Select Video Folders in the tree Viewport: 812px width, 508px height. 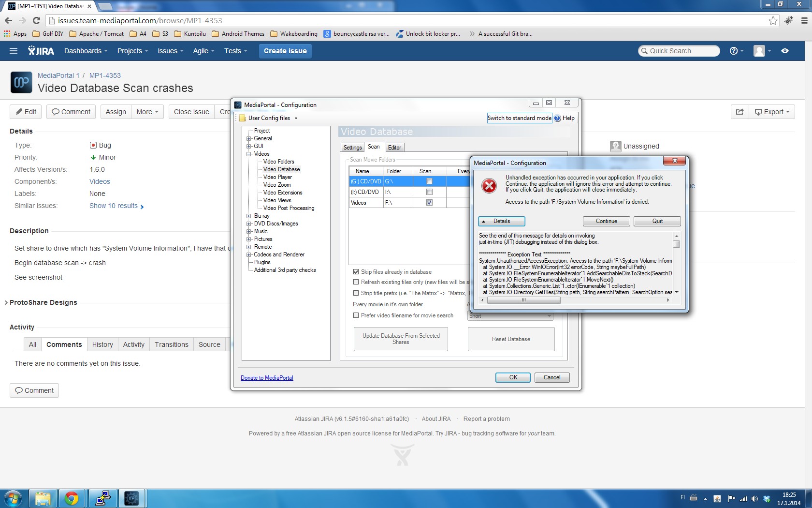tap(278, 162)
